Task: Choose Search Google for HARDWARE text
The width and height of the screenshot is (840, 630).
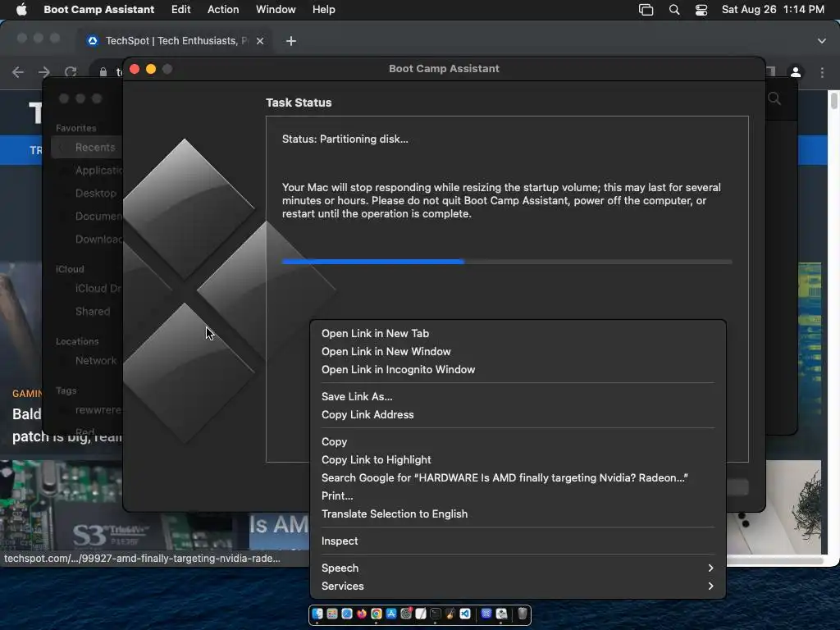Action: click(x=518, y=478)
